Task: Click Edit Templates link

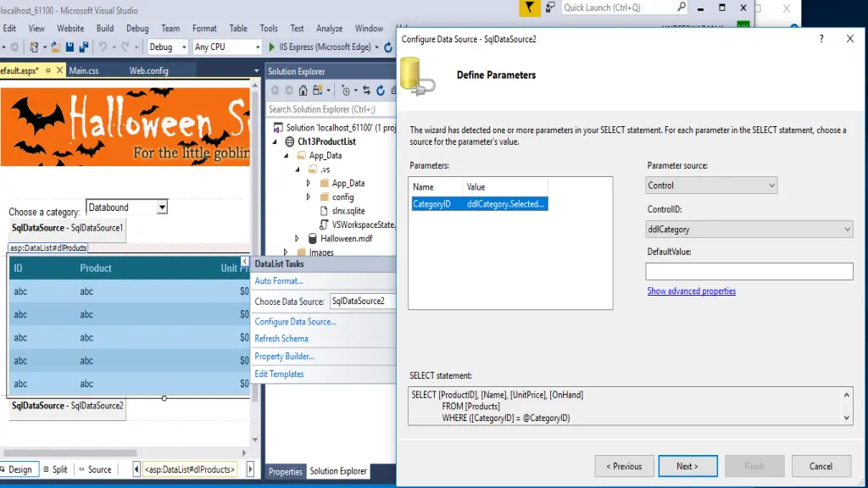Action: [x=279, y=374]
